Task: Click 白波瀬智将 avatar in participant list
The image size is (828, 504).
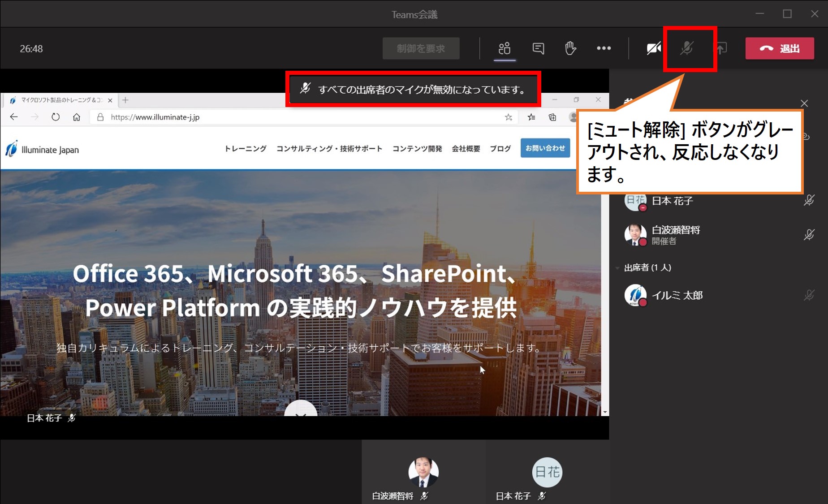Action: [635, 235]
